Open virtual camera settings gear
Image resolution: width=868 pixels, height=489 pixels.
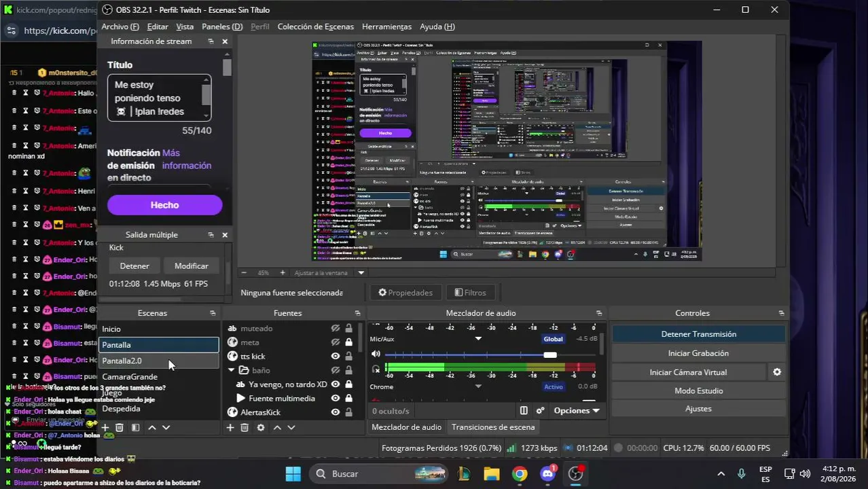(777, 372)
